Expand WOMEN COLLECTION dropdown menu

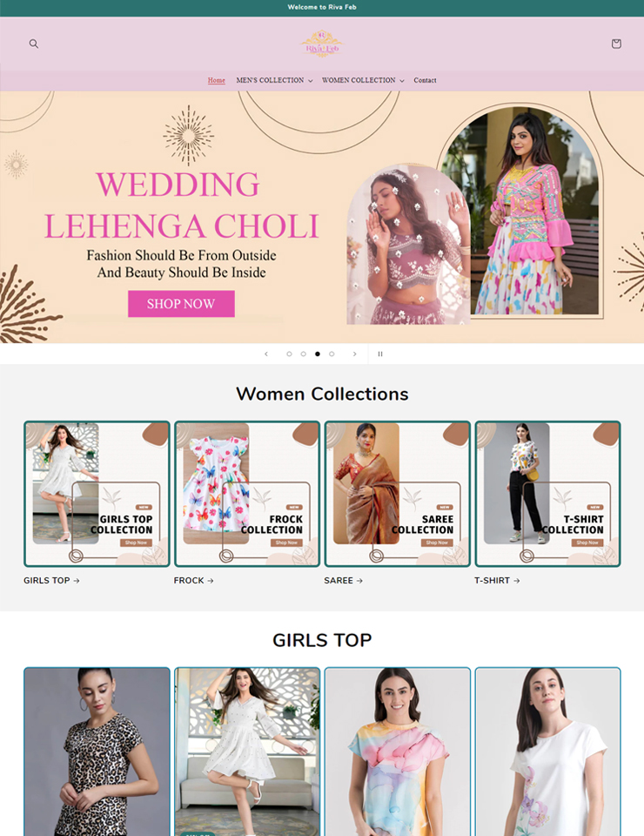click(363, 80)
